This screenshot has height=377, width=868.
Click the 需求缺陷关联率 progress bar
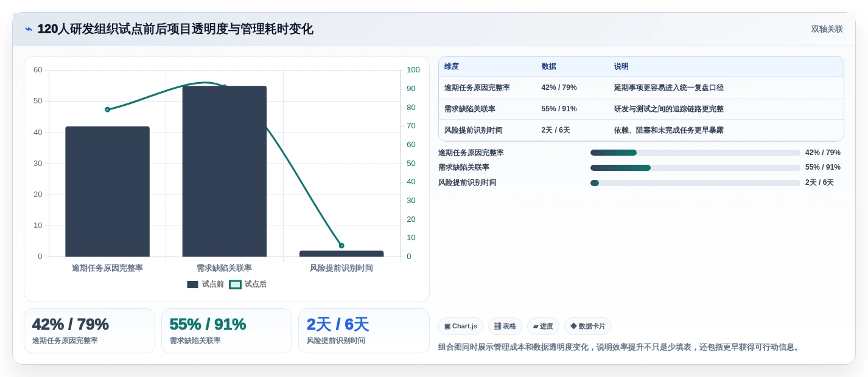(695, 168)
